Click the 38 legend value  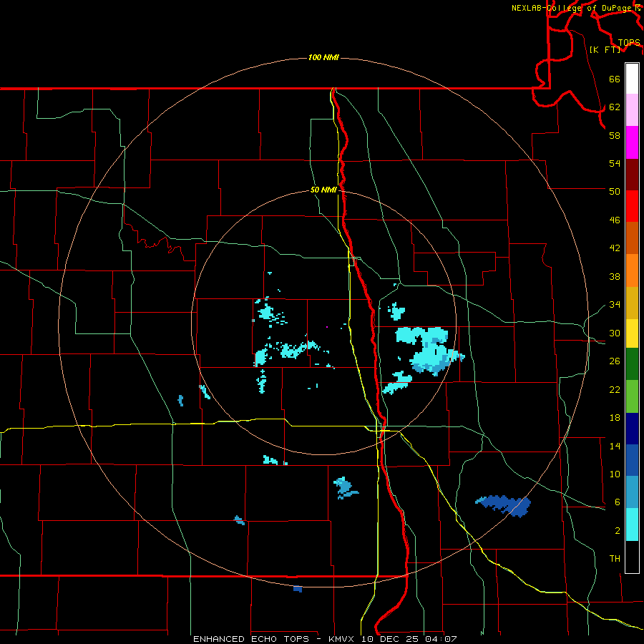pos(615,277)
